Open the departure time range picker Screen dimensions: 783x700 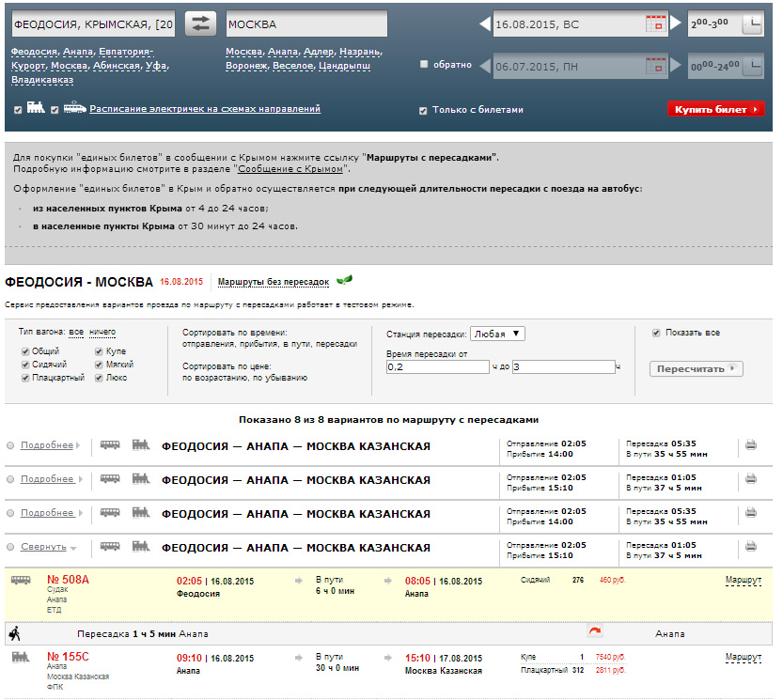pyautogui.click(x=752, y=25)
